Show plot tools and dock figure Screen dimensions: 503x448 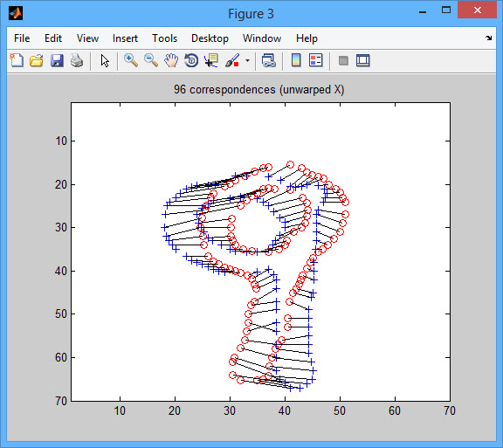(362, 60)
